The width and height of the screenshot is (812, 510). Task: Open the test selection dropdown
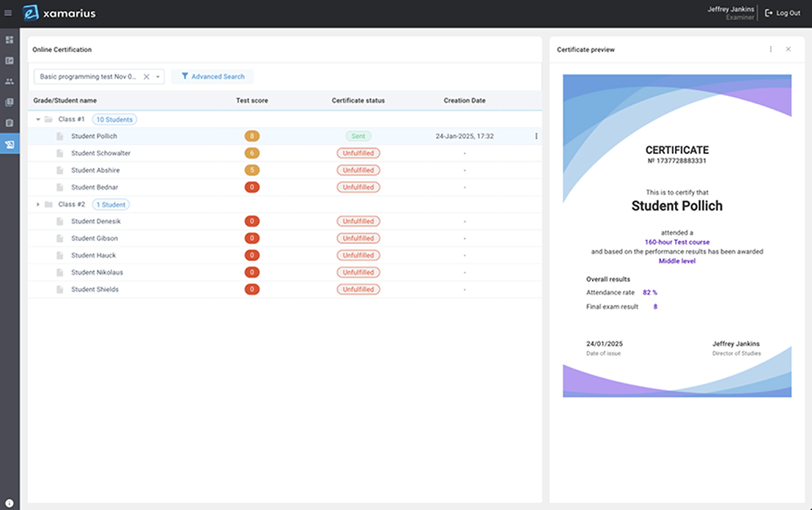tap(158, 76)
